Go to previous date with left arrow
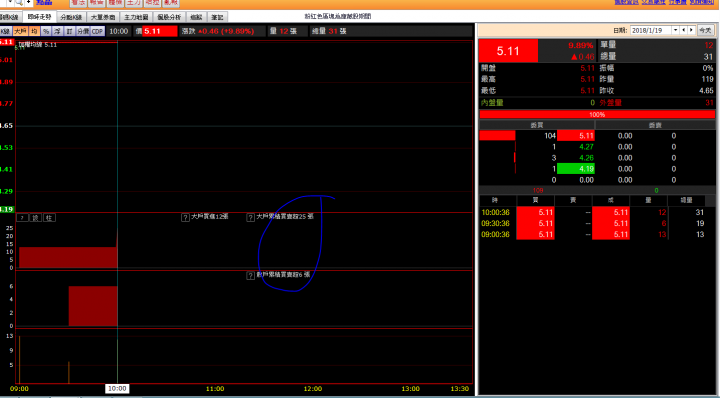 (x=684, y=30)
